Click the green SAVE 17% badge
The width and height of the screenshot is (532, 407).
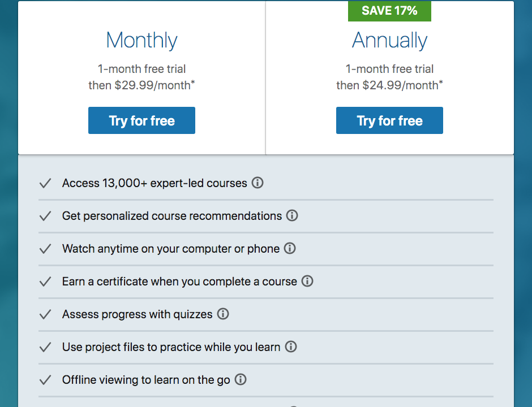point(389,11)
